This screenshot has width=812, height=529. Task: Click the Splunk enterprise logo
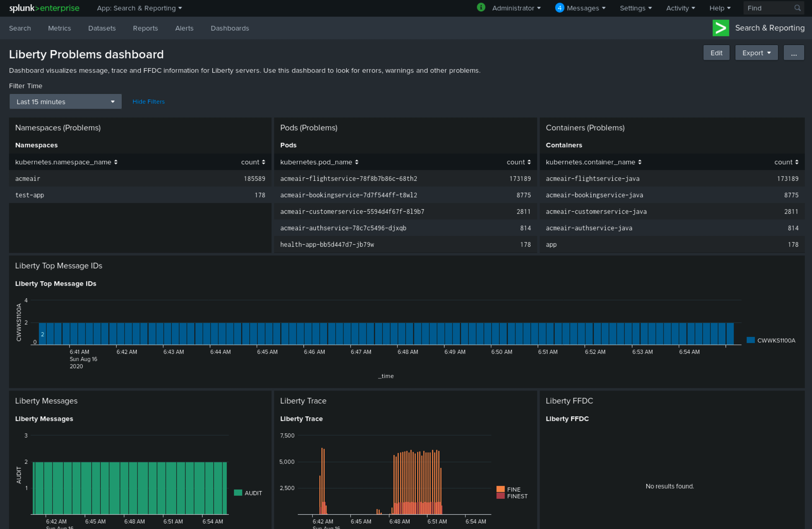tap(44, 8)
